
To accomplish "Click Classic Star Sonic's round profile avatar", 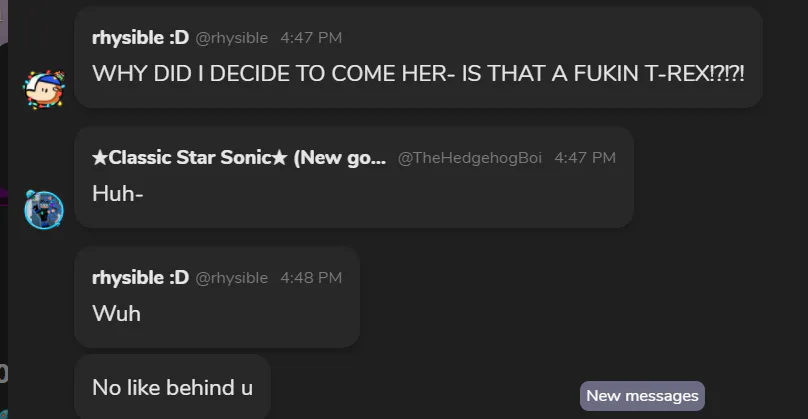I will pos(43,208).
